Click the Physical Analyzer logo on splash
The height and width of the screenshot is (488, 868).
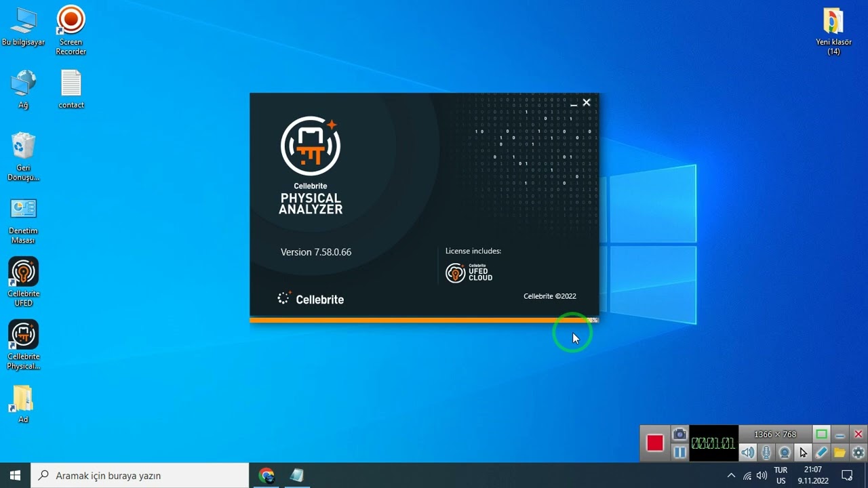click(x=311, y=146)
